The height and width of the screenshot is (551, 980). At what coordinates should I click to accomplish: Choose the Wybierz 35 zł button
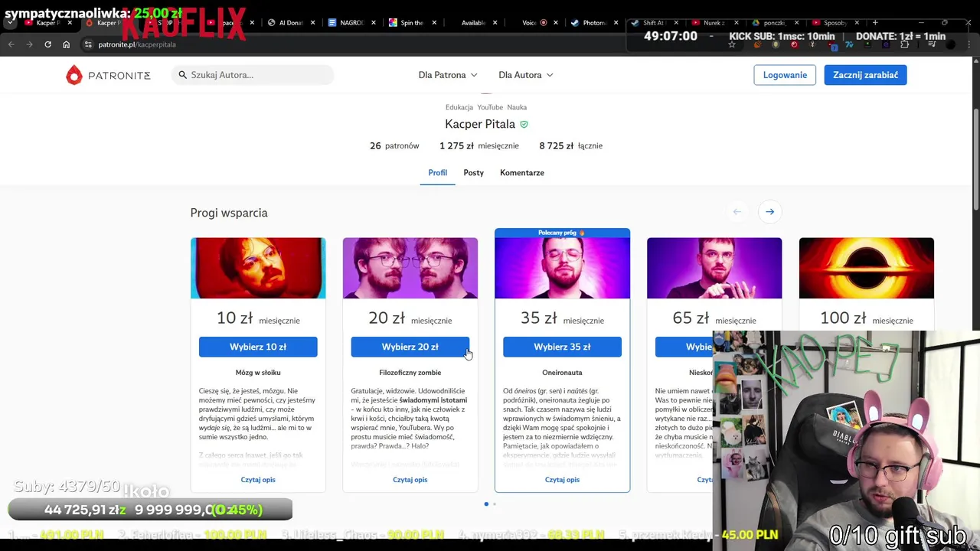(562, 347)
